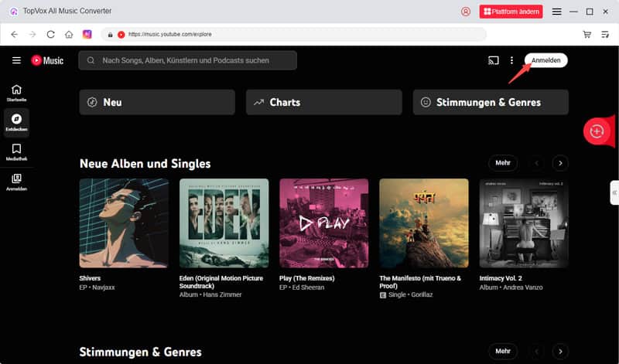Image resolution: width=619 pixels, height=364 pixels.
Task: Expand the collapsed right side panel
Action: [614, 192]
